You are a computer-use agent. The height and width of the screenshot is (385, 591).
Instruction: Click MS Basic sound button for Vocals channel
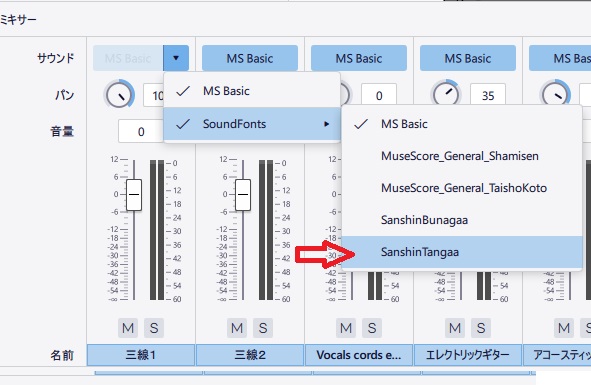(359, 58)
